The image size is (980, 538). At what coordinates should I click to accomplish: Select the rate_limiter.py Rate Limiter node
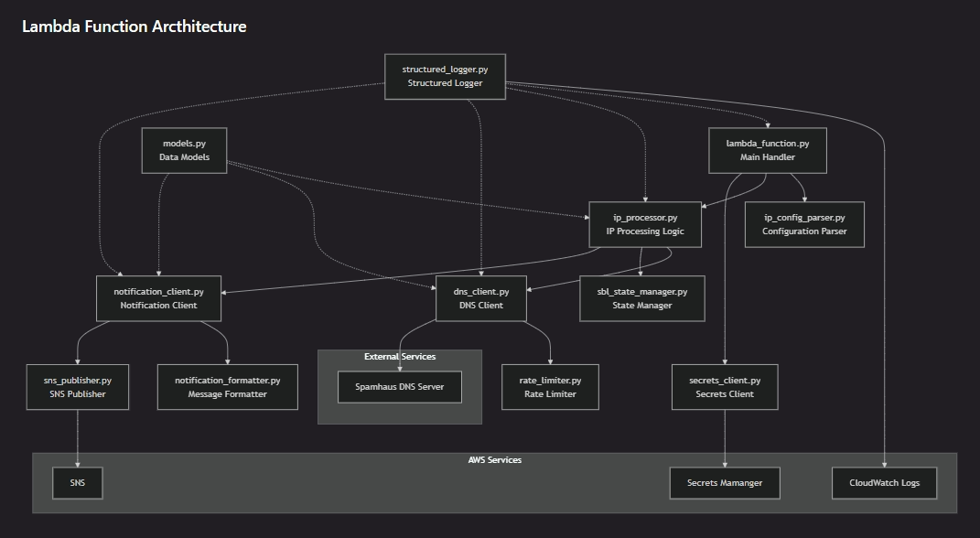coord(551,387)
